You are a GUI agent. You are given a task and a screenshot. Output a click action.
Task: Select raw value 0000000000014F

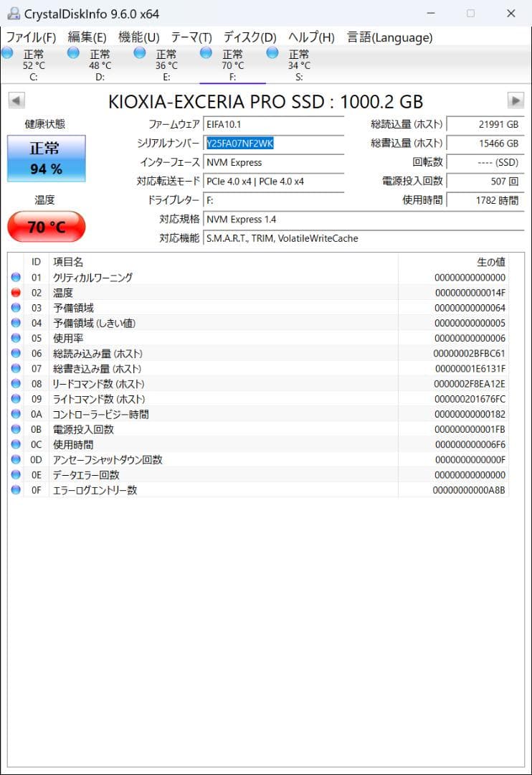point(470,293)
